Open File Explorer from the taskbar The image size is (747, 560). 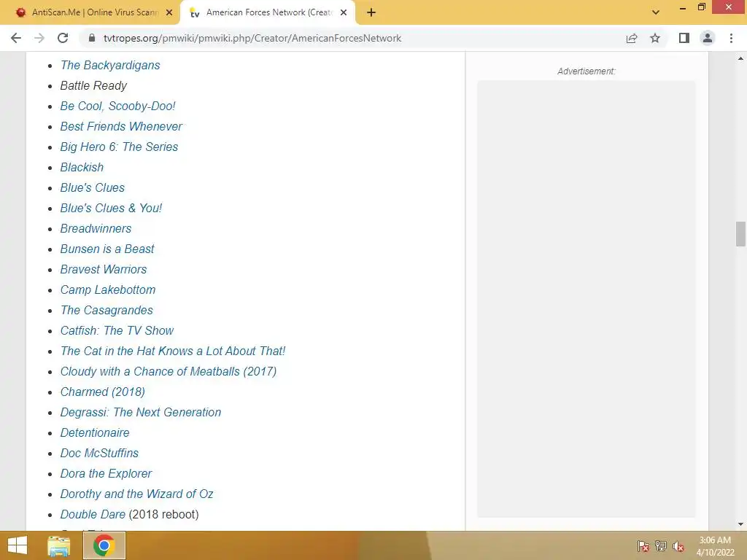coord(59,545)
